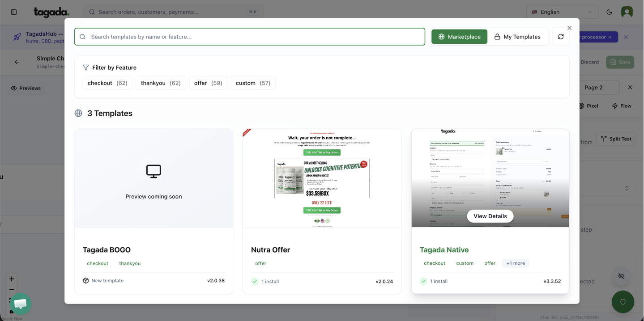The height and width of the screenshot is (321, 644).
Task: Click the template search input field
Action: [x=250, y=37]
